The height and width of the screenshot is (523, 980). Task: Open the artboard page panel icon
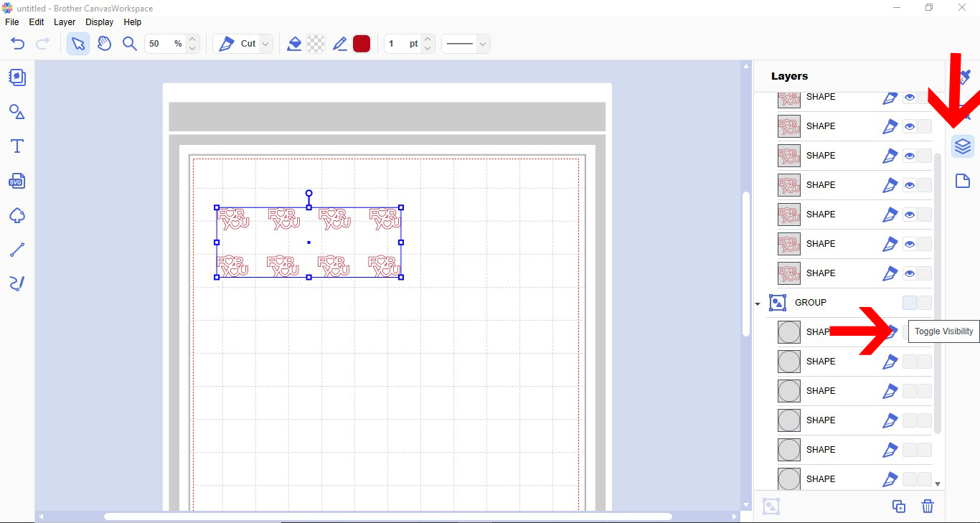coord(963,180)
